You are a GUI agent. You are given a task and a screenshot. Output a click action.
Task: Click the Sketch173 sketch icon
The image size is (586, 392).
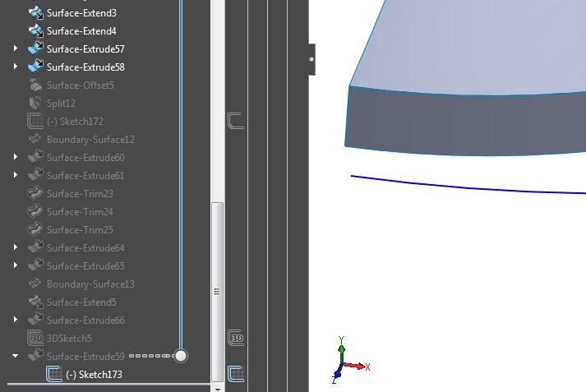pos(54,374)
